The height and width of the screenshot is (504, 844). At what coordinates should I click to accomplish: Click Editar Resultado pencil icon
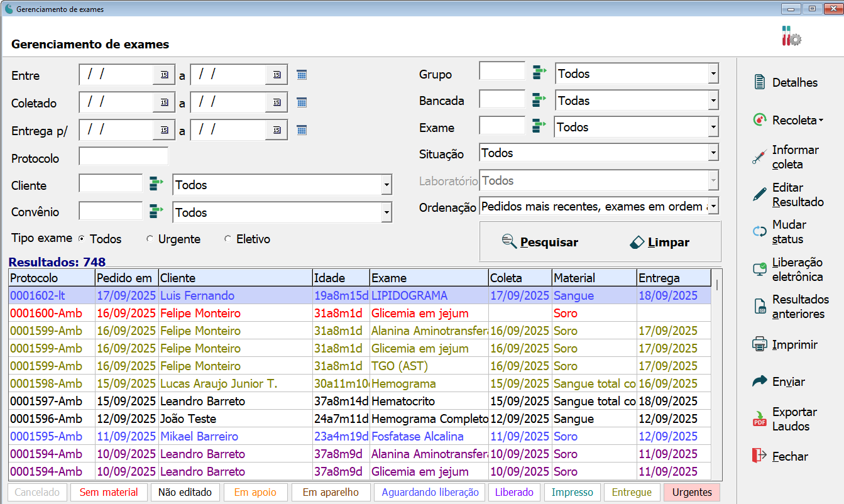click(x=760, y=194)
